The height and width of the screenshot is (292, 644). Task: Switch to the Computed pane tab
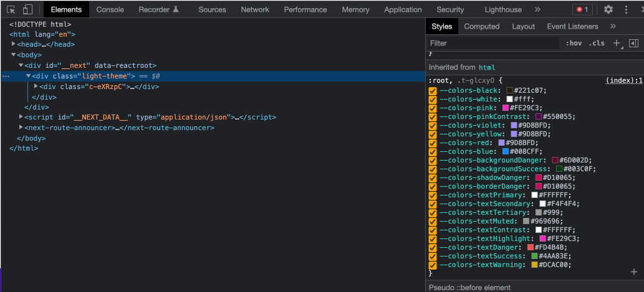point(482,26)
